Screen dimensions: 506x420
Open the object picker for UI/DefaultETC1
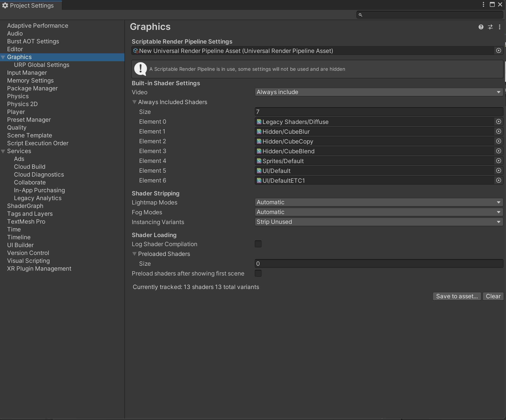[499, 180]
